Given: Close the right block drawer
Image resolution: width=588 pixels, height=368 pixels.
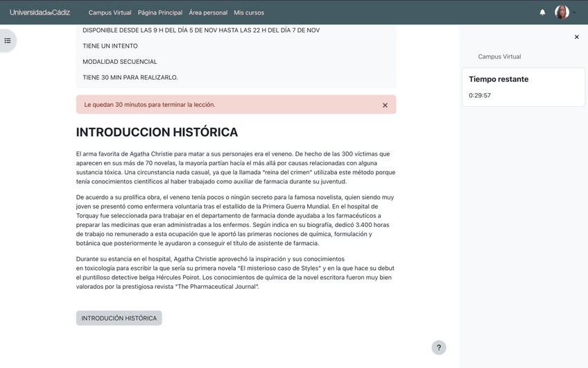Looking at the screenshot, I should click(577, 37).
